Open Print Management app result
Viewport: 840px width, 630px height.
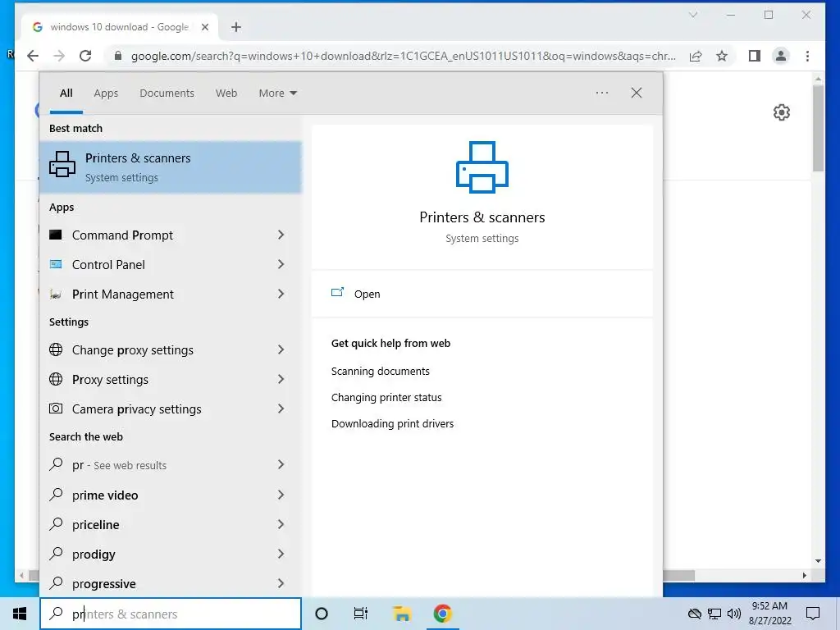(x=123, y=294)
